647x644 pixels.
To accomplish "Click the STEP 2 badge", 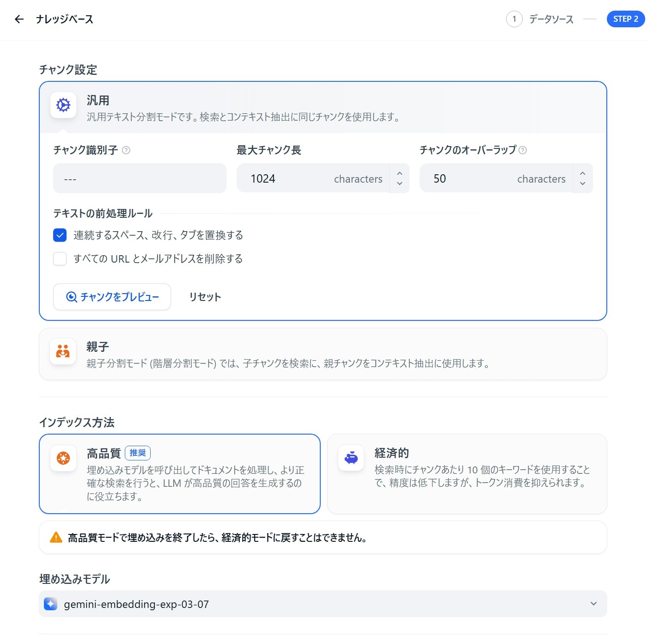I will (625, 19).
